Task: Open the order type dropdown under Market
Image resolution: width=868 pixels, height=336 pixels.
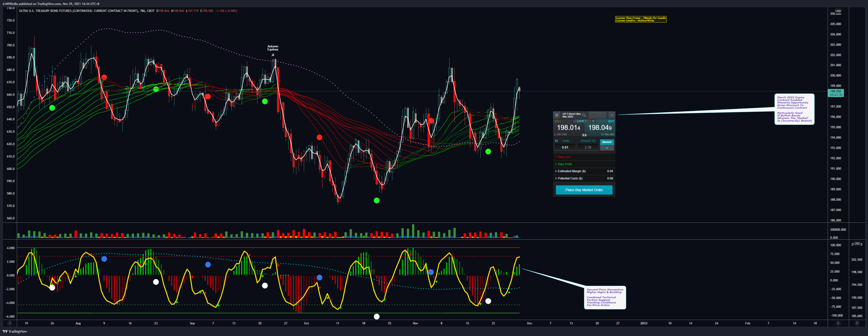Action: pos(607,148)
